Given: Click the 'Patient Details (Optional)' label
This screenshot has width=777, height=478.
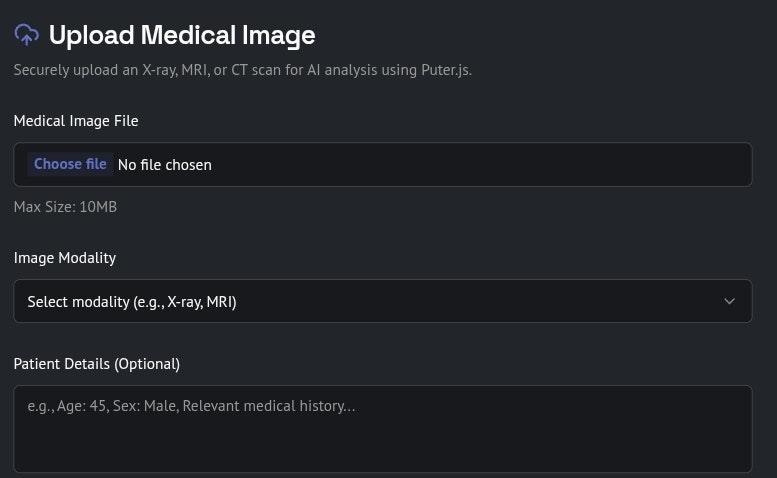Looking at the screenshot, I should 97,364.
